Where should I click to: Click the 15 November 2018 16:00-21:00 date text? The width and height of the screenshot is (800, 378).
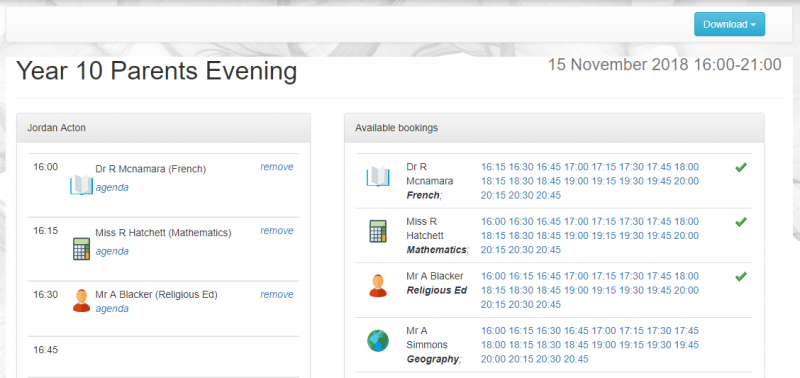[665, 65]
